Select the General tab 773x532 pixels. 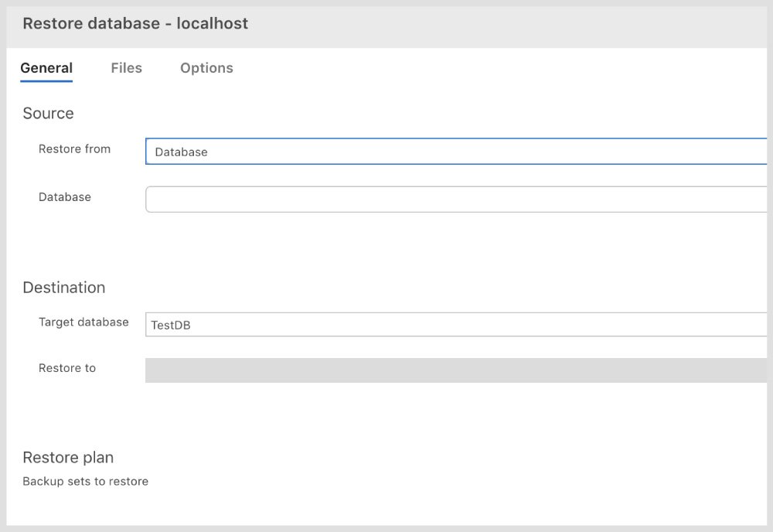coord(46,68)
